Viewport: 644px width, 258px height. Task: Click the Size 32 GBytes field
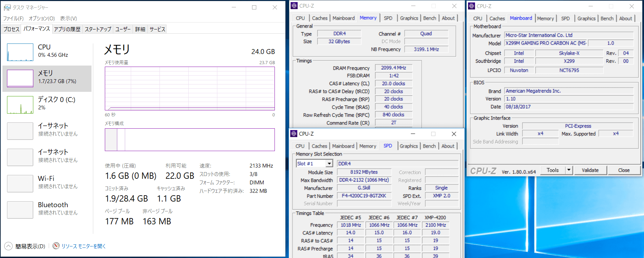[x=339, y=41]
